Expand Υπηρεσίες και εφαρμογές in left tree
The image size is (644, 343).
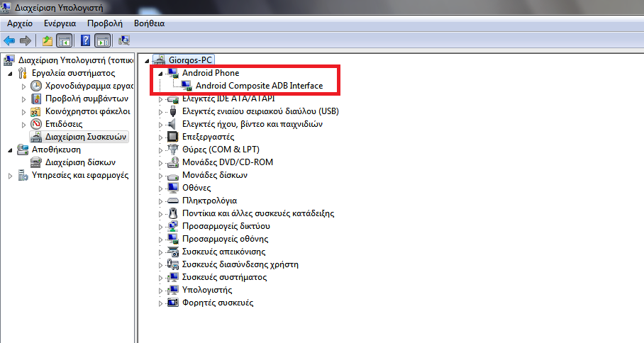10,176
